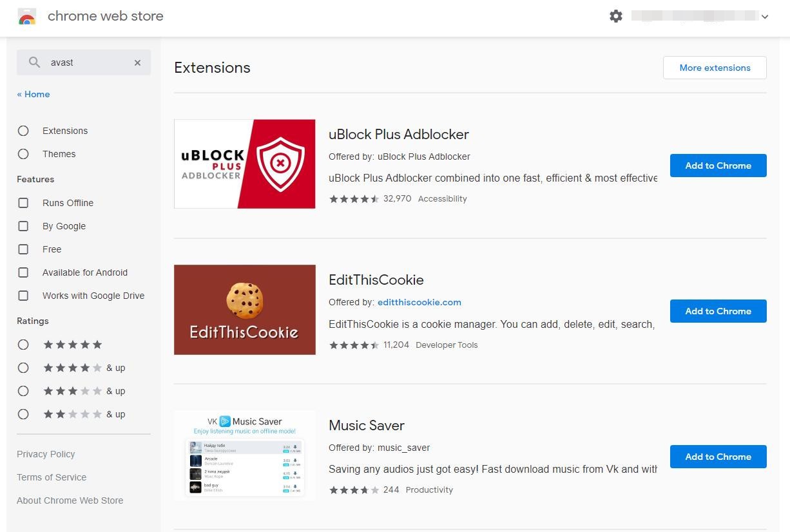The image size is (790, 532).
Task: Open settings via the gear icon
Action: coord(616,16)
